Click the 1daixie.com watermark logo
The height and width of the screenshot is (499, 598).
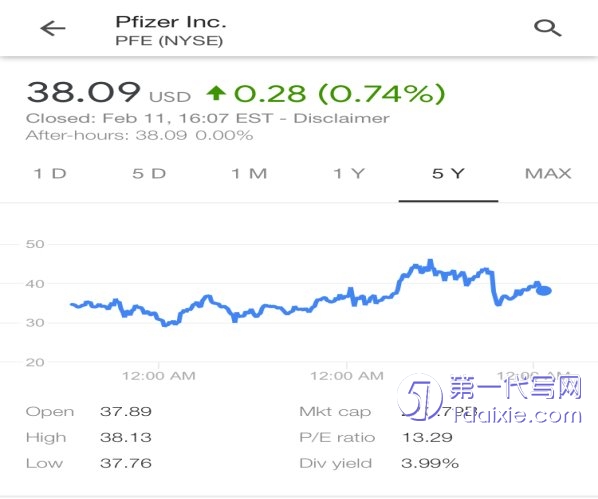(491, 398)
